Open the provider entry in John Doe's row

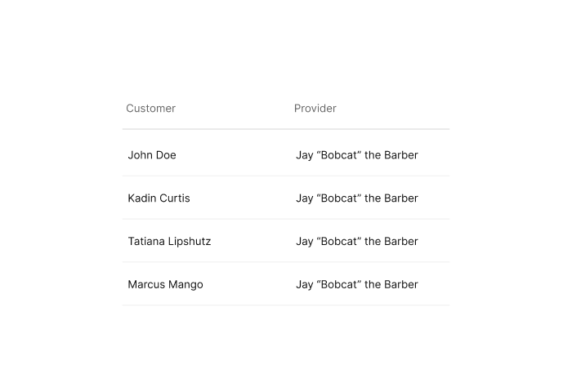pyautogui.click(x=357, y=155)
